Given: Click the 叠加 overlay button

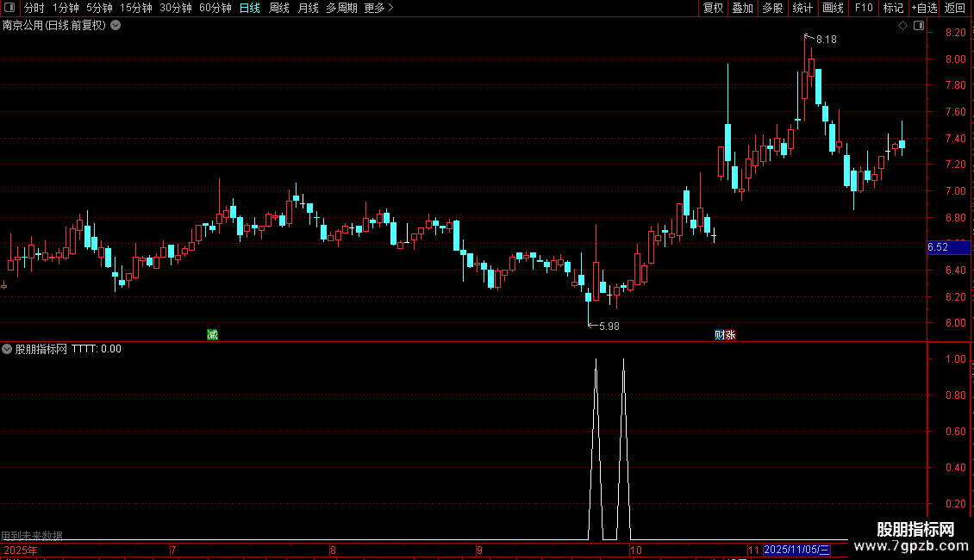Looking at the screenshot, I should (x=742, y=8).
